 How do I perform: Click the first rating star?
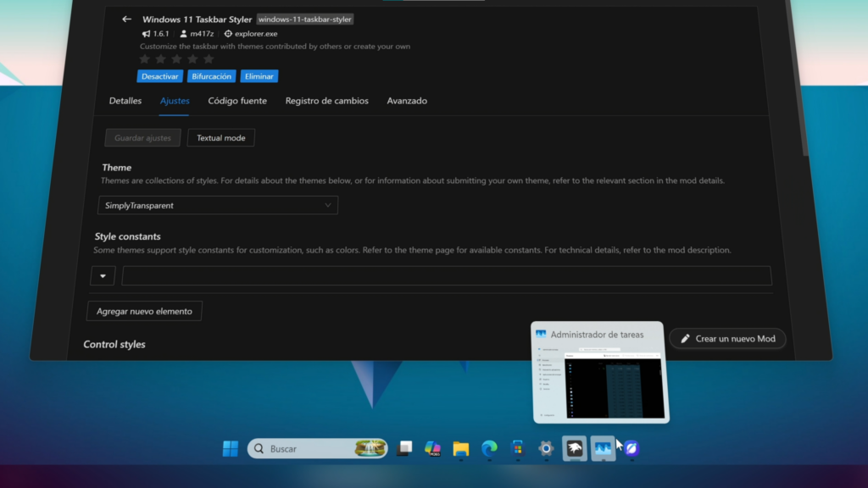click(x=144, y=58)
